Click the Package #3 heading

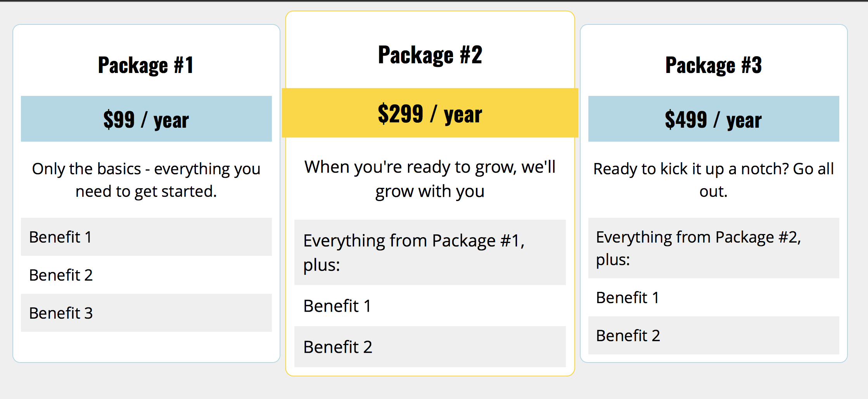point(713,65)
